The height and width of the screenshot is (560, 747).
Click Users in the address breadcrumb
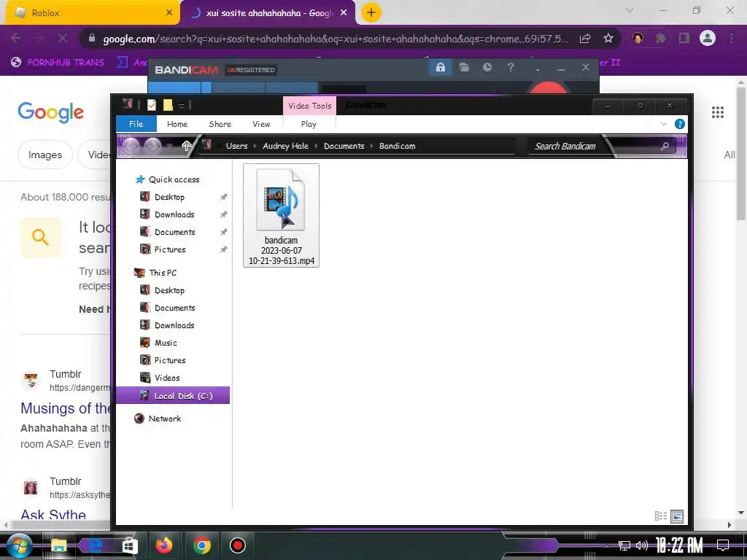coord(237,146)
